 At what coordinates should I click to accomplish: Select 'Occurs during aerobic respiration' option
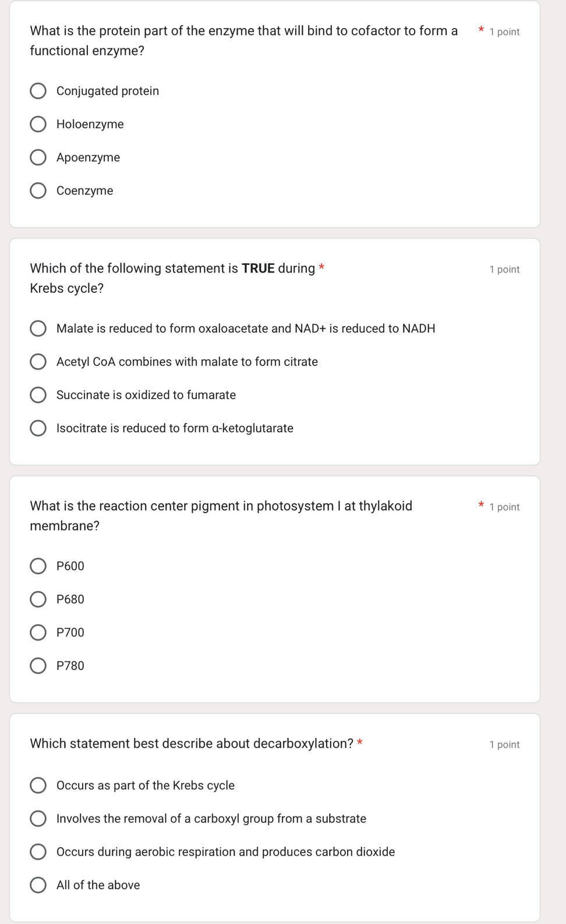[38, 852]
